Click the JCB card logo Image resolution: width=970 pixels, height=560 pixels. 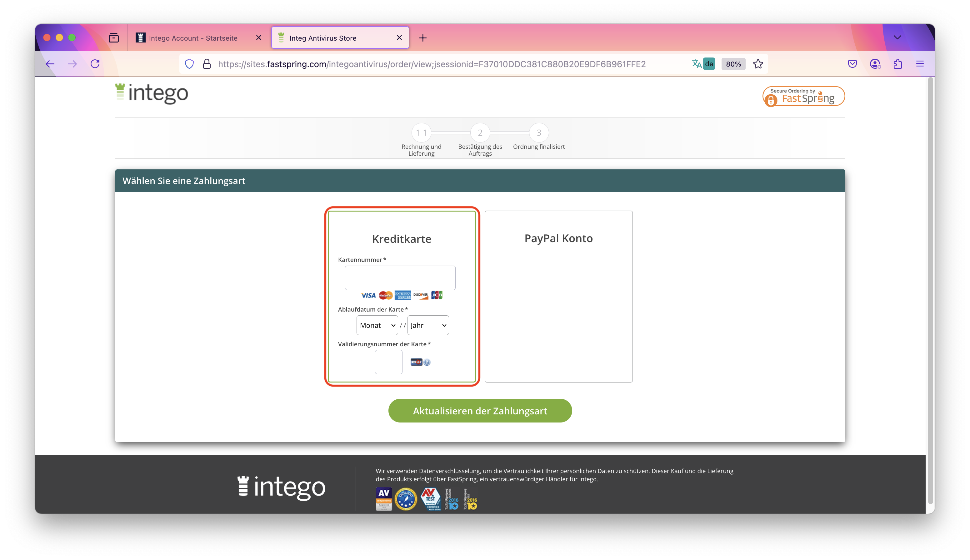[x=437, y=295]
